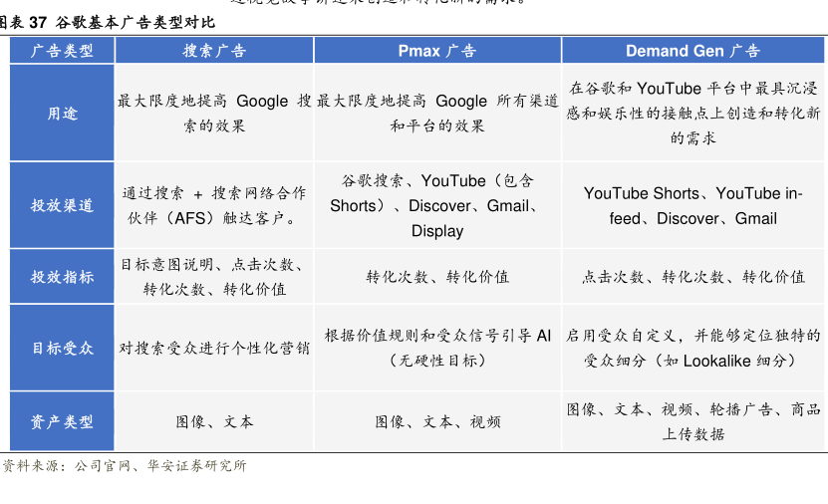Click the table title '图表 37 谷歌基本广告类型对比'
This screenshot has height=504, width=828.
coord(108,22)
